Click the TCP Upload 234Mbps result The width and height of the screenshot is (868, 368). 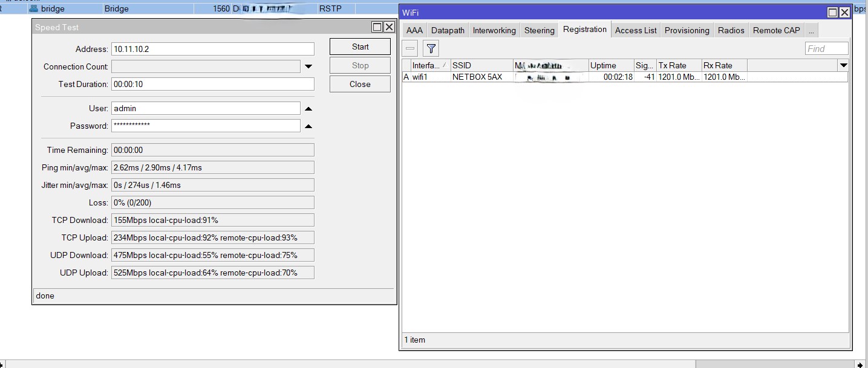213,237
